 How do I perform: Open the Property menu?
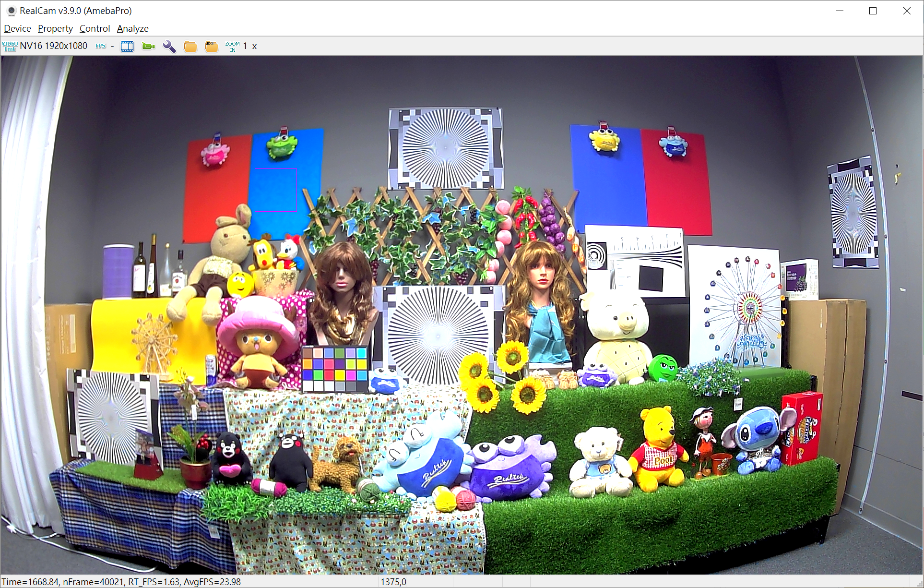pos(55,28)
